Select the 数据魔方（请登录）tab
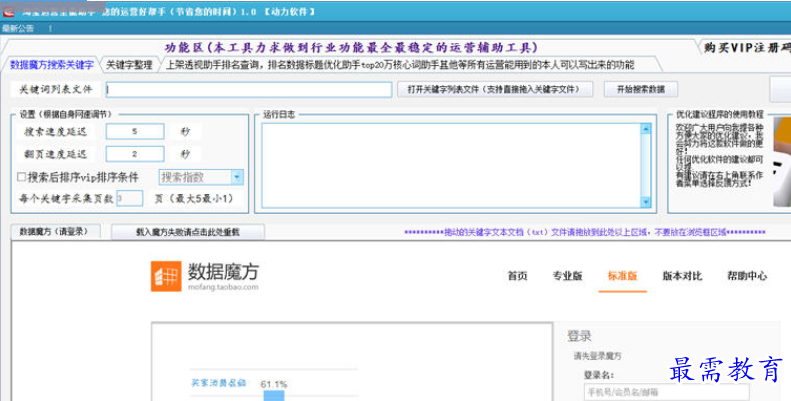791x401 pixels. 54,232
